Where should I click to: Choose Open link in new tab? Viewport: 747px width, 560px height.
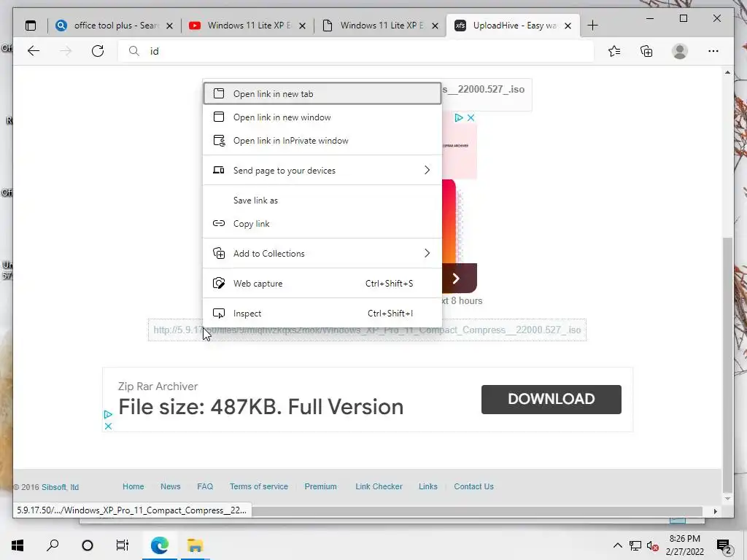[322, 94]
